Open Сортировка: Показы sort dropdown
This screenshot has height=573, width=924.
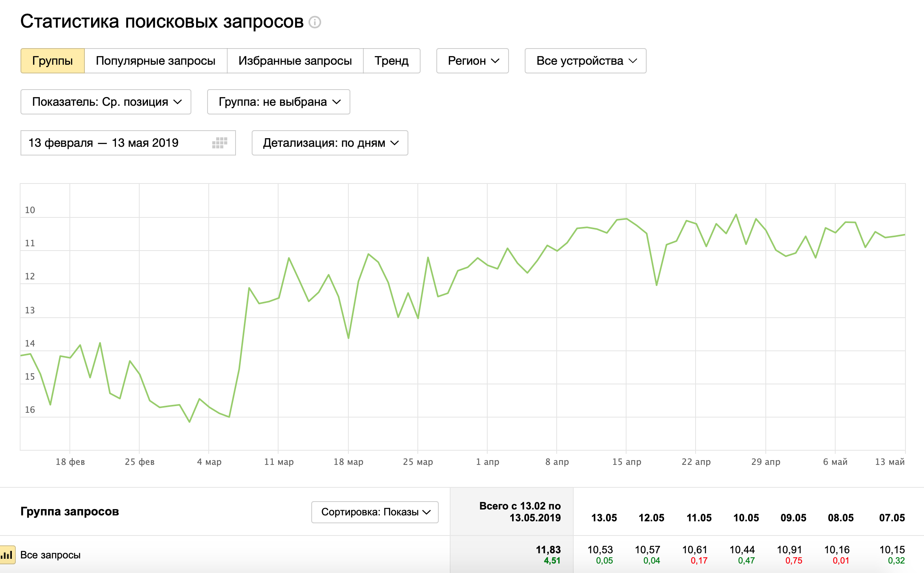(x=374, y=512)
